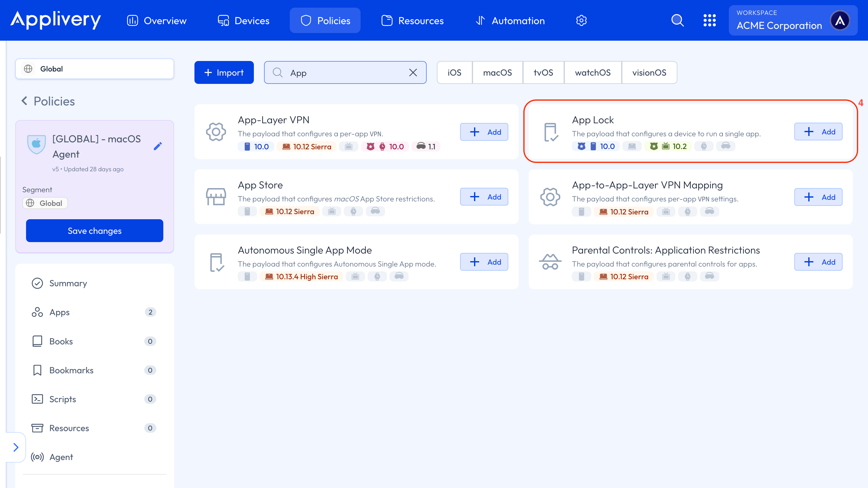Open the Global segment selector
Image resolution: width=868 pixels, height=488 pixels.
pos(94,69)
